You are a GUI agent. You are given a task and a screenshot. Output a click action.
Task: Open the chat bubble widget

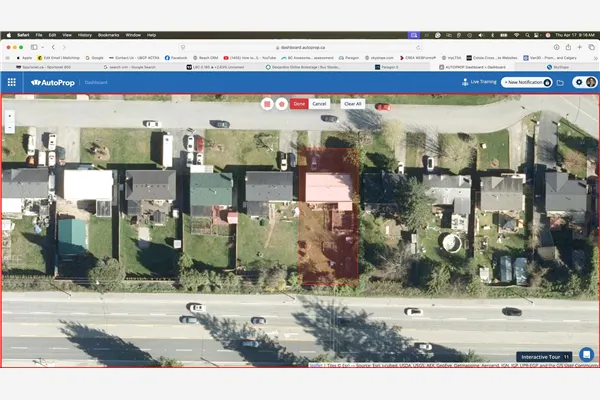pyautogui.click(x=586, y=354)
